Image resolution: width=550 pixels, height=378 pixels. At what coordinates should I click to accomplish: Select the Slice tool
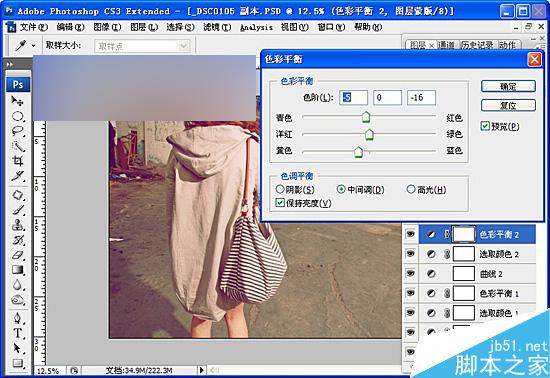(x=17, y=176)
